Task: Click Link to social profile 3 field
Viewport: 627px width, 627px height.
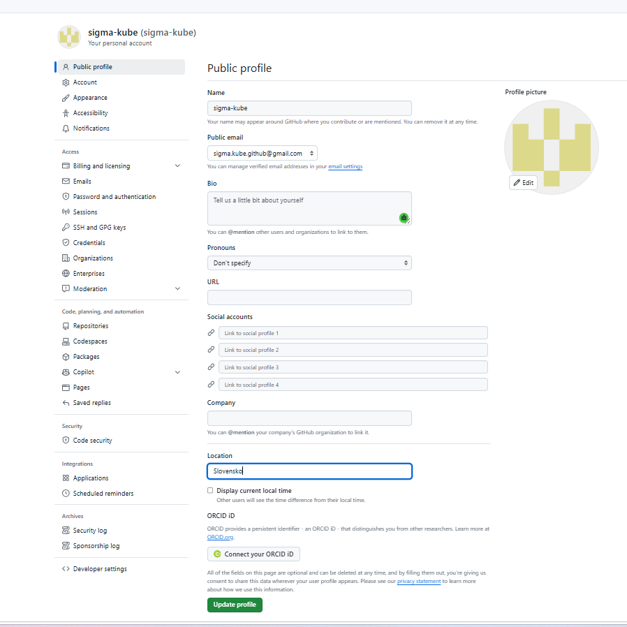Action: (x=353, y=367)
